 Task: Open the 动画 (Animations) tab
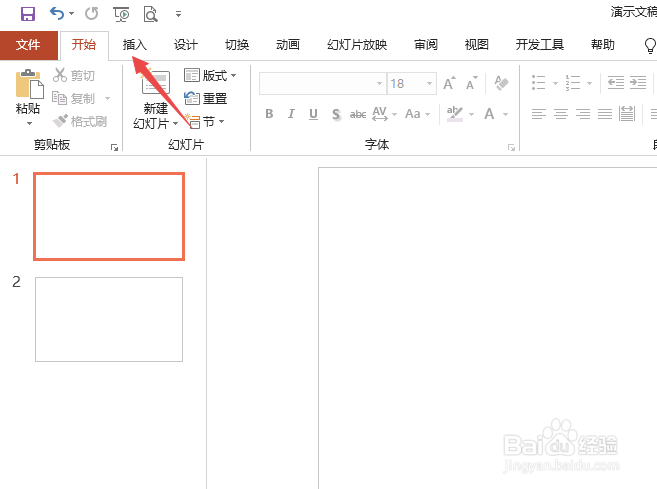click(288, 44)
